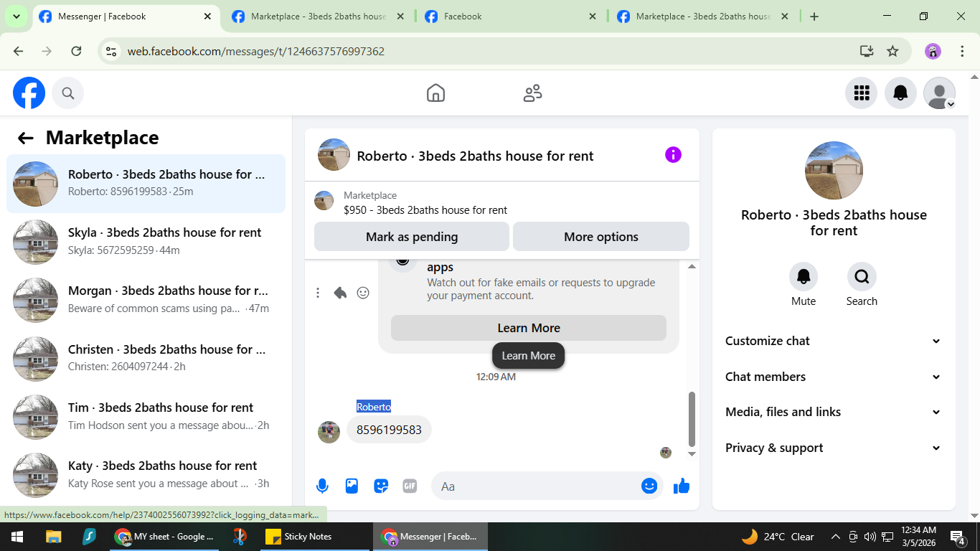Screen dimensions: 980x551
Task: Click the message more options dots
Action: point(318,293)
